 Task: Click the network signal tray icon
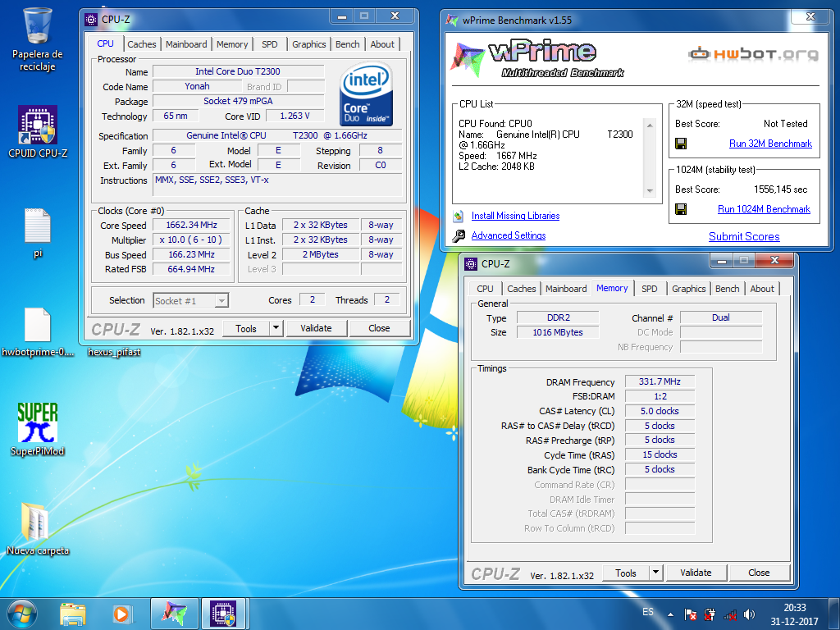(729, 614)
